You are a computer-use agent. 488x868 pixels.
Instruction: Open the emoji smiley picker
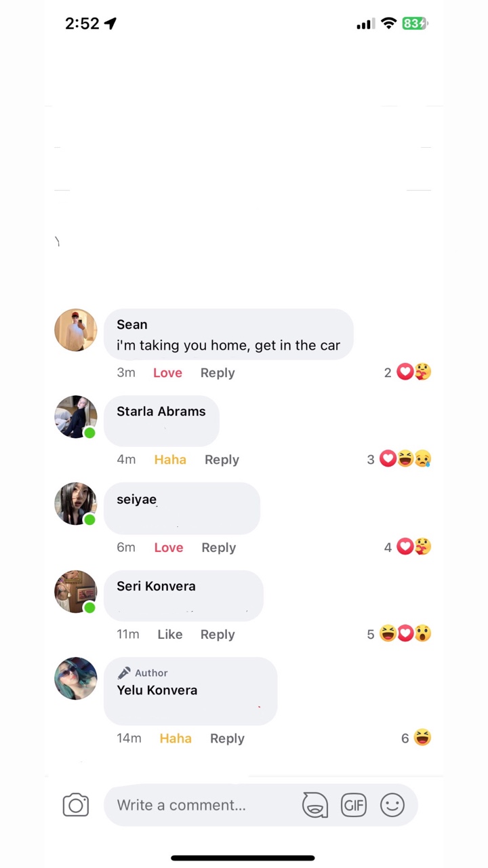click(392, 805)
